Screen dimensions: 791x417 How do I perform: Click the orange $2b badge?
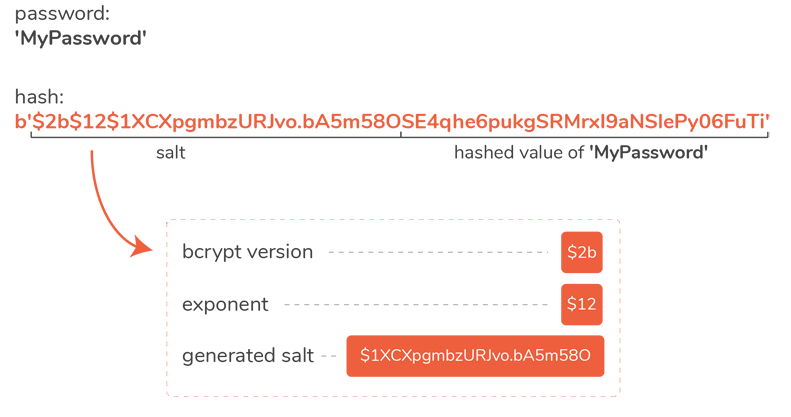[x=582, y=252]
